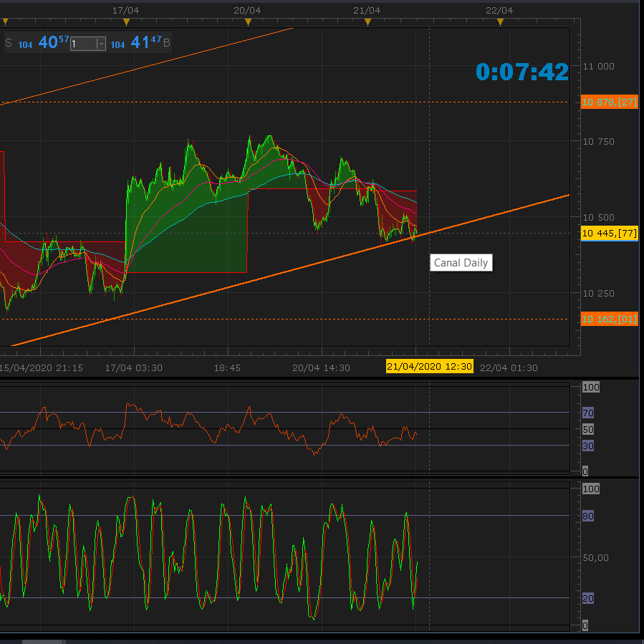This screenshot has width=644, height=644.
Task: Select the 22/04 session marker triangle
Action: tap(500, 22)
